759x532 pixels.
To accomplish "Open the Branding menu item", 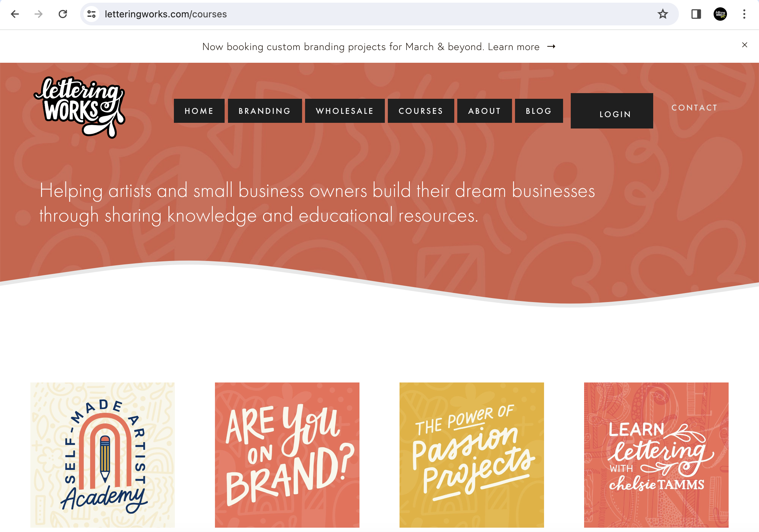I will [x=265, y=111].
